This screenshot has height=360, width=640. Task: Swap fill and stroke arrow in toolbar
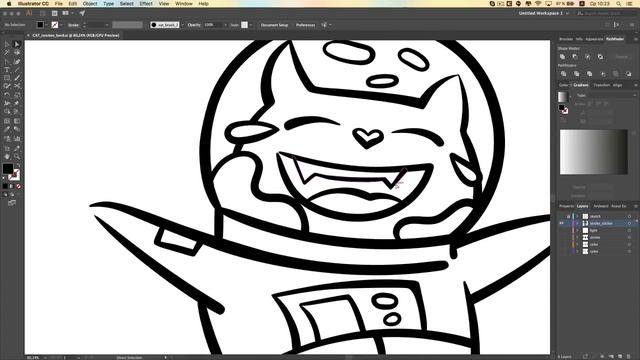click(18, 166)
